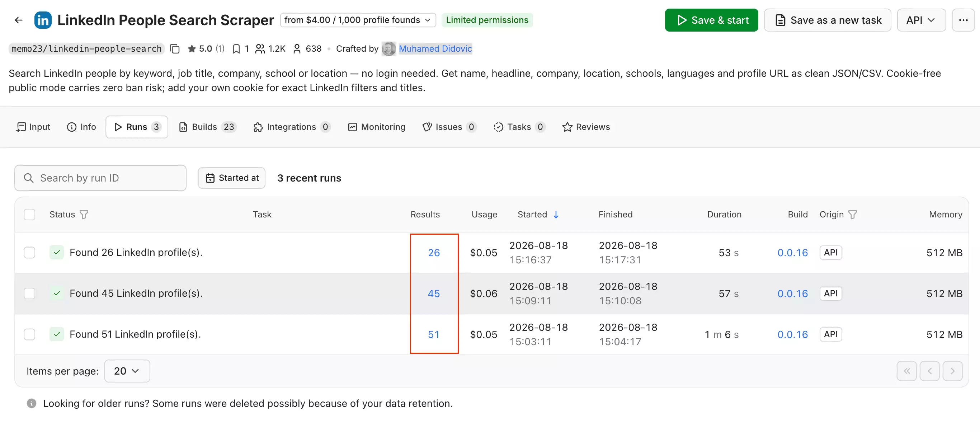Click the '3 recent runs' heading
Screen dimensions: 980x432
pyautogui.click(x=309, y=178)
